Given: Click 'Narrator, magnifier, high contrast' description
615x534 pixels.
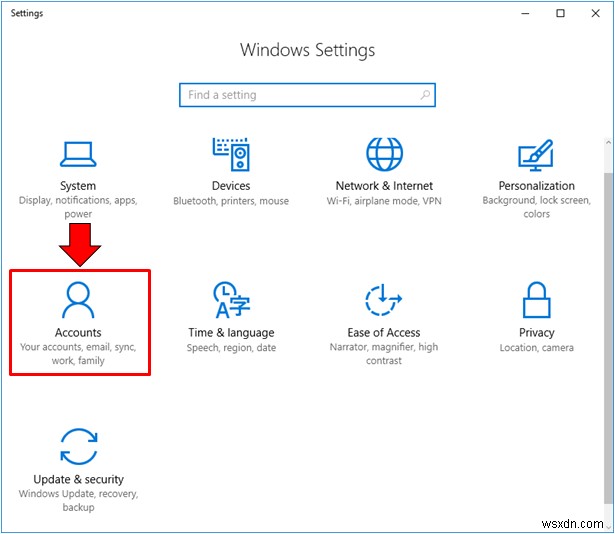Looking at the screenshot, I should (384, 354).
